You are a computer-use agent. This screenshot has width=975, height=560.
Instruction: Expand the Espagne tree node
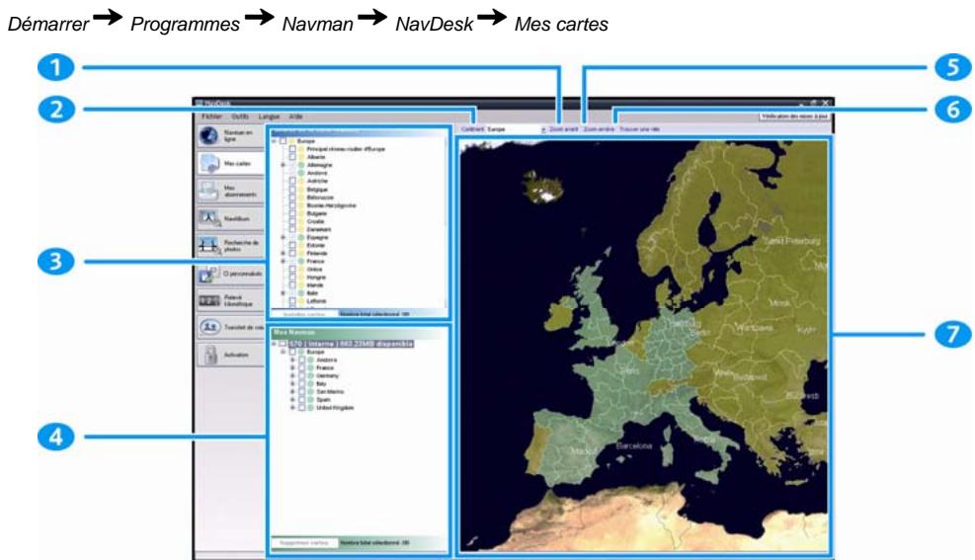click(x=283, y=237)
